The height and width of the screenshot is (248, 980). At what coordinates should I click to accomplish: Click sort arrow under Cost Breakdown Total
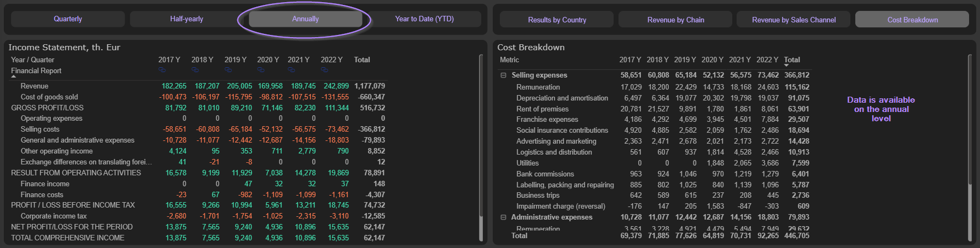tap(786, 66)
